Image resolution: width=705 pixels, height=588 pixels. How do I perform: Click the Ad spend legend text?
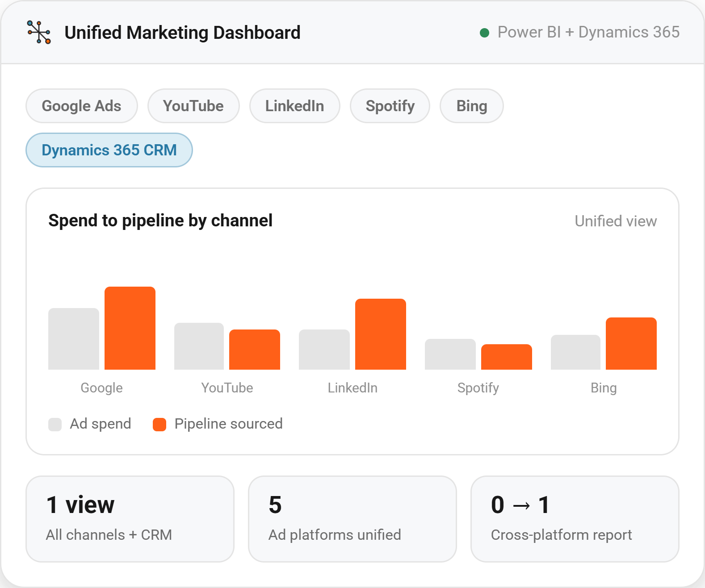[101, 424]
